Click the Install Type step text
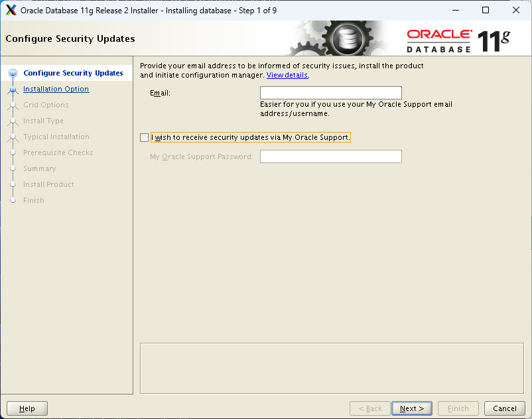532x419 pixels. click(x=43, y=121)
